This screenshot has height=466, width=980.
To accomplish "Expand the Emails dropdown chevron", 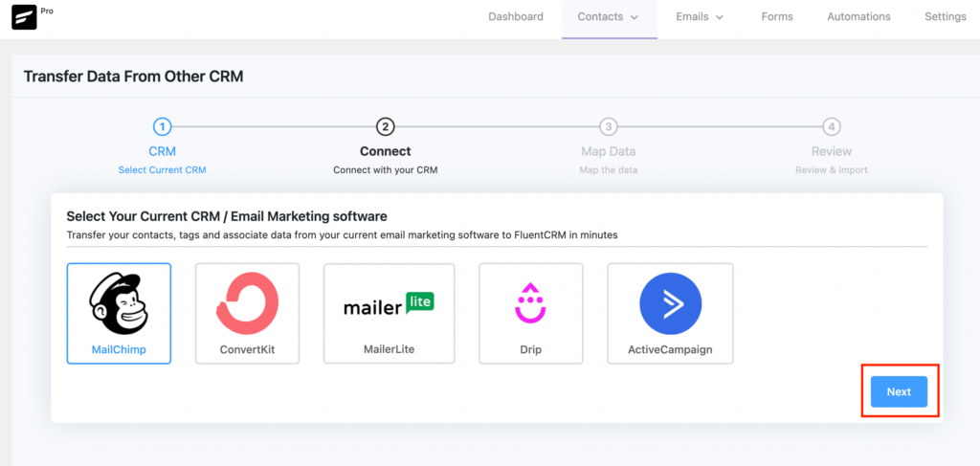I will pos(720,17).
